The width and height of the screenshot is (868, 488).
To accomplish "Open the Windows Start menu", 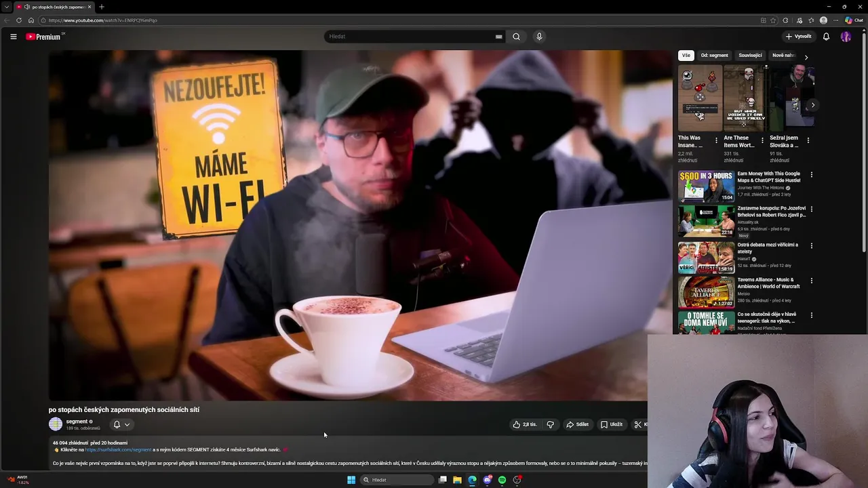I will click(x=351, y=480).
